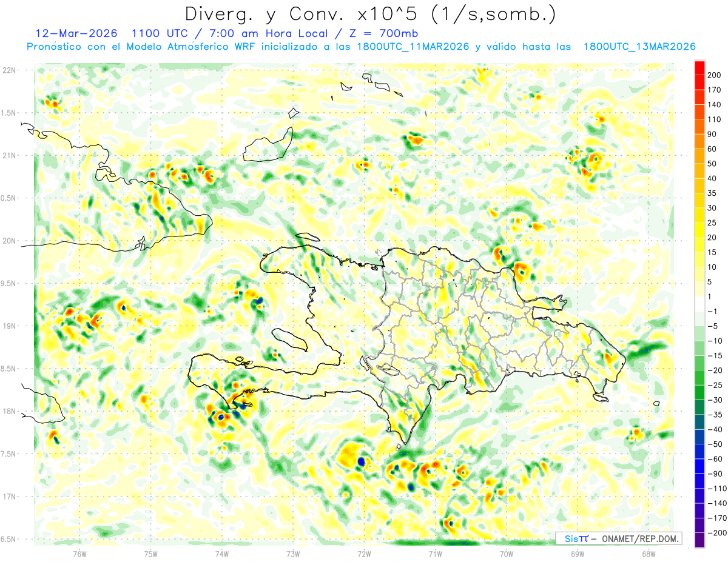Click the colorbar value -25
Image resolution: width=728 pixels, height=562 pixels.
[x=716, y=385]
